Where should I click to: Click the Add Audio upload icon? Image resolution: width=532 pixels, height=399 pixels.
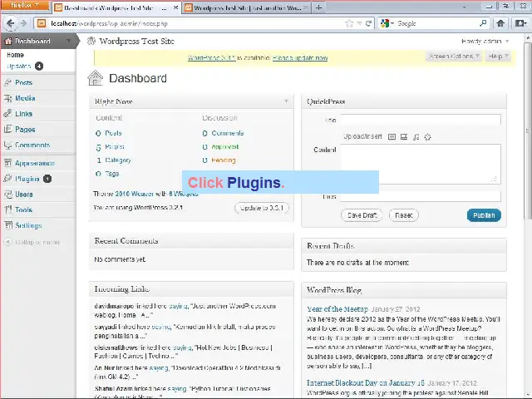[416, 136]
